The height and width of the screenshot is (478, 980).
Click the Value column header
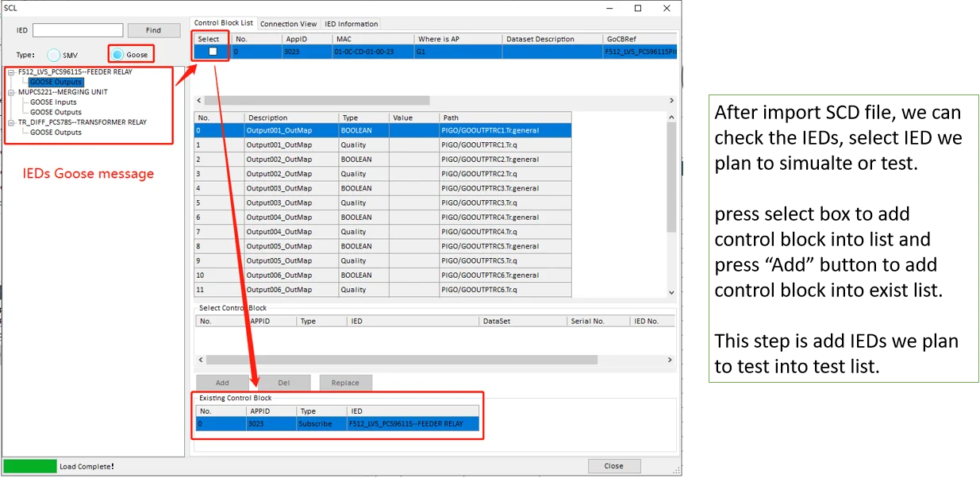click(414, 118)
